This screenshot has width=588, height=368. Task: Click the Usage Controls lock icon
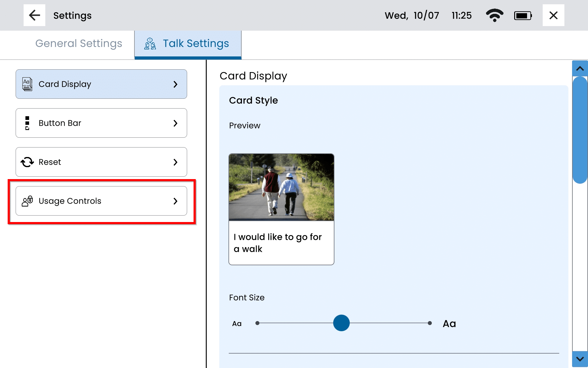click(x=27, y=201)
